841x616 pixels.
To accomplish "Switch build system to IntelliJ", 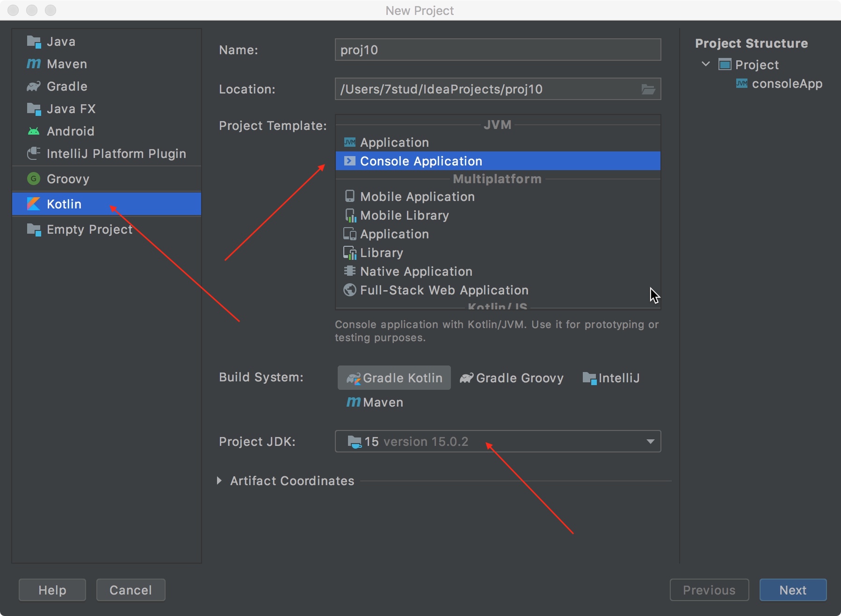I will (611, 378).
